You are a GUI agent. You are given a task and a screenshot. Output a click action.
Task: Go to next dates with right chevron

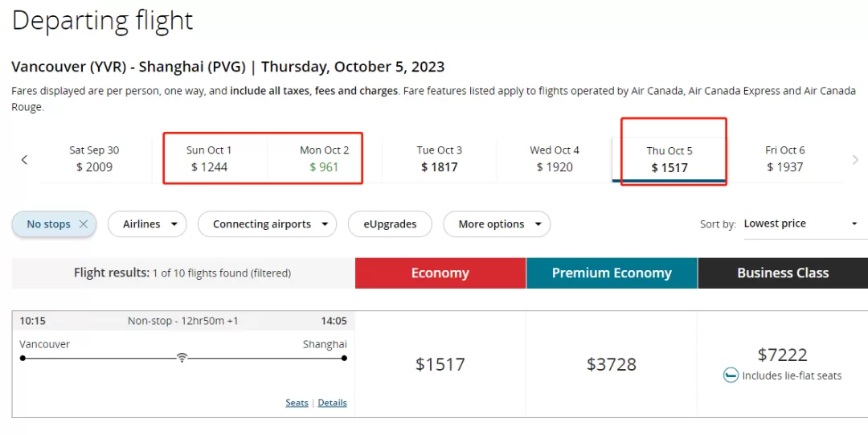click(855, 159)
